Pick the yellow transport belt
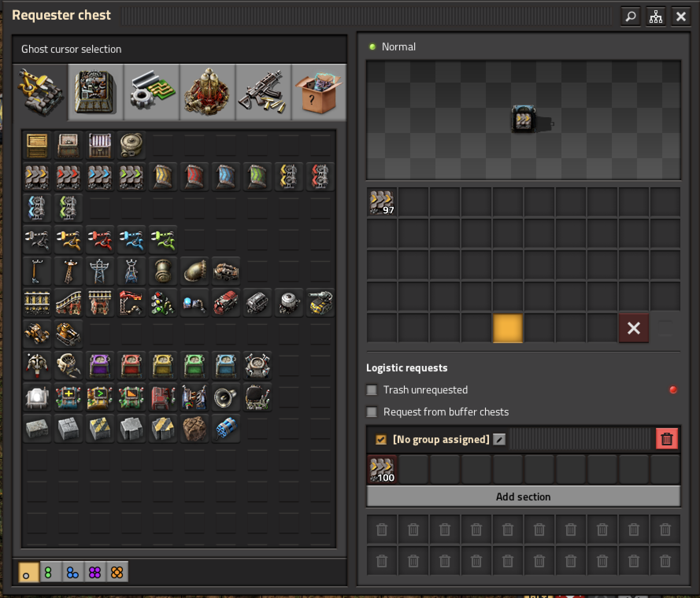 coord(37,177)
